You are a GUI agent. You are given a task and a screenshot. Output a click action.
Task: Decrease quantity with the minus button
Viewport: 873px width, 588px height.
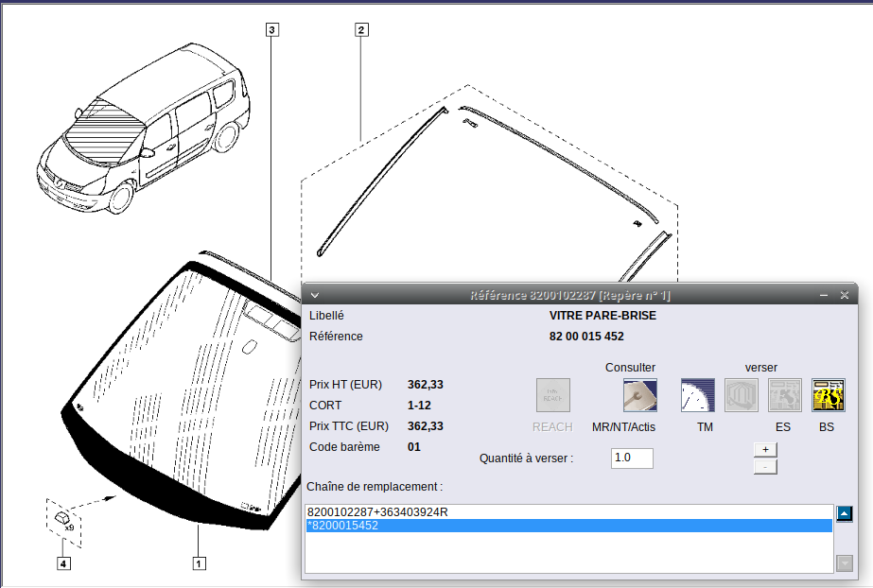click(x=765, y=466)
